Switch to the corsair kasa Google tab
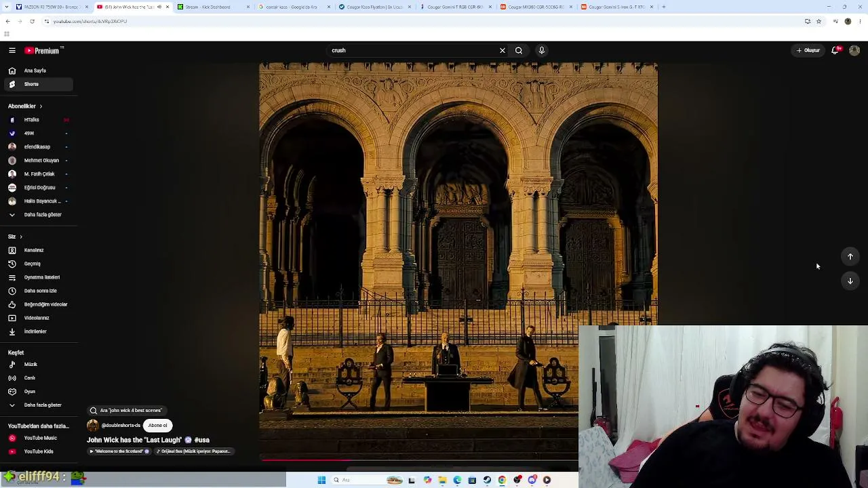This screenshot has height=488, width=868. click(294, 7)
